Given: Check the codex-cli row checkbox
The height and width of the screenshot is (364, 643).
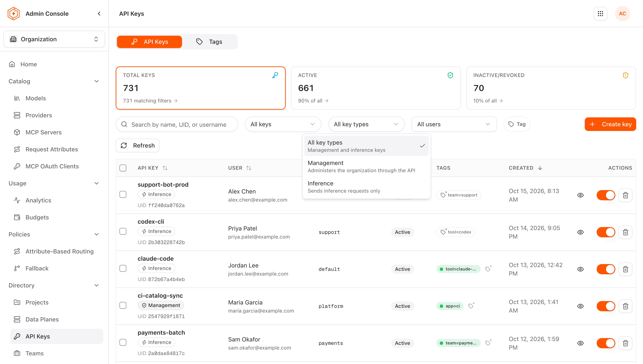Looking at the screenshot, I should tap(123, 232).
